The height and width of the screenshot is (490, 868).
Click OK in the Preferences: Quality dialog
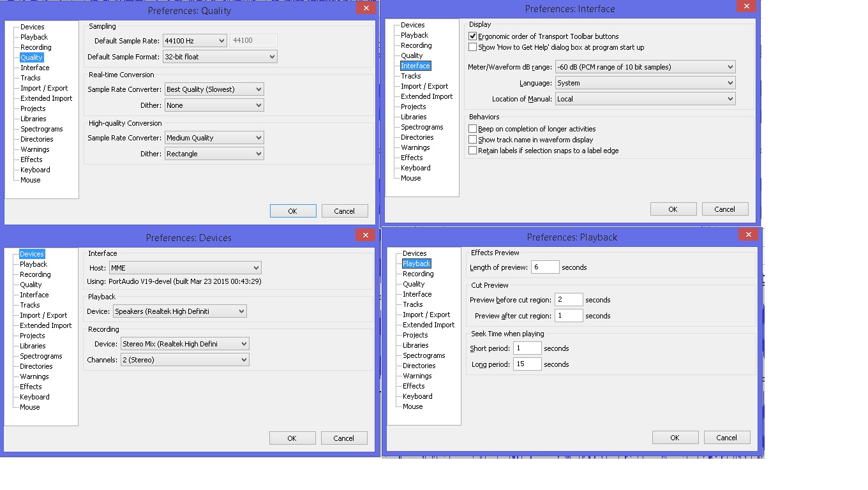click(292, 211)
